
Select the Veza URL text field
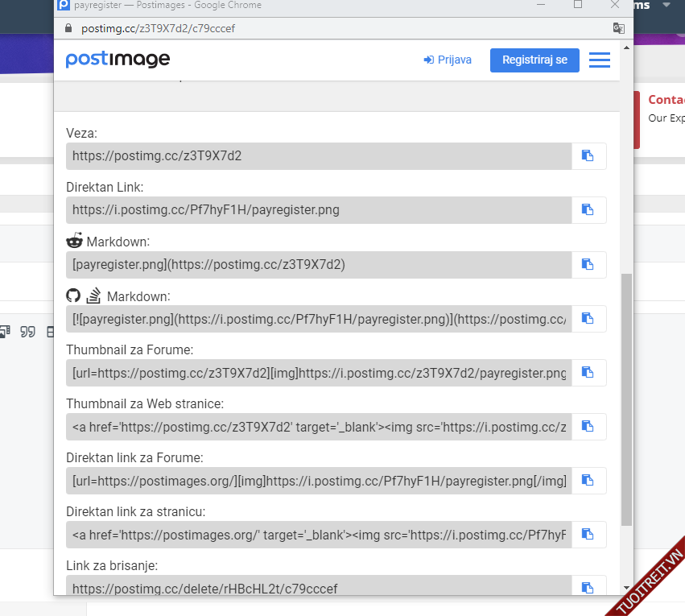click(319, 156)
